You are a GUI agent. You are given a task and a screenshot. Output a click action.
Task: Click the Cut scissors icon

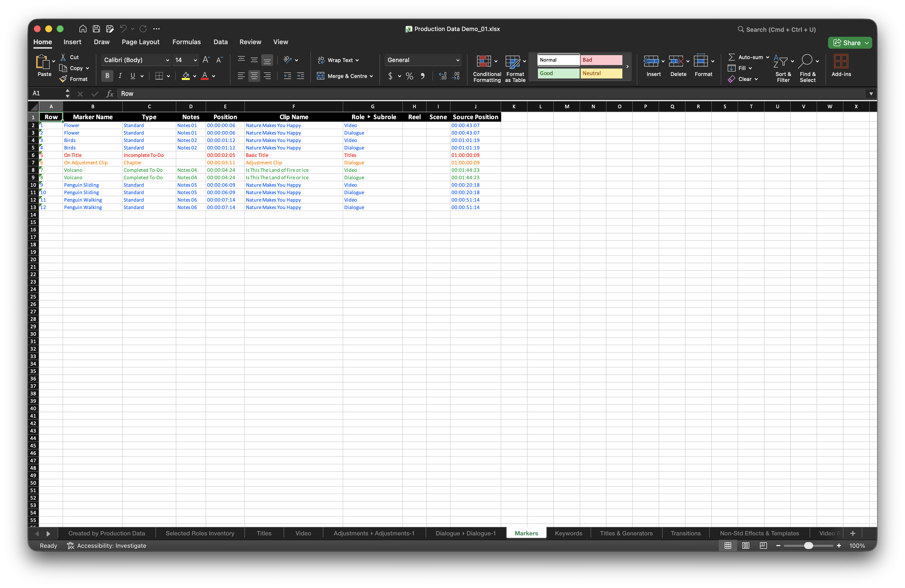pos(63,57)
